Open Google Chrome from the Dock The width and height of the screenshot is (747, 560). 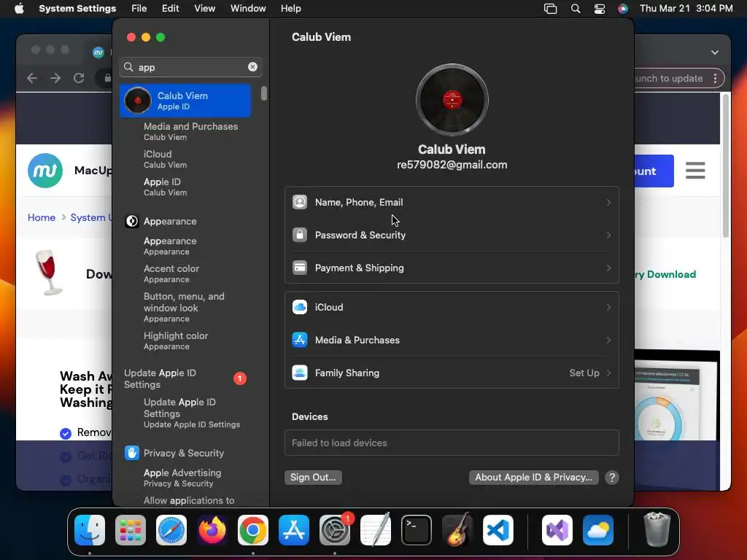tap(253, 530)
